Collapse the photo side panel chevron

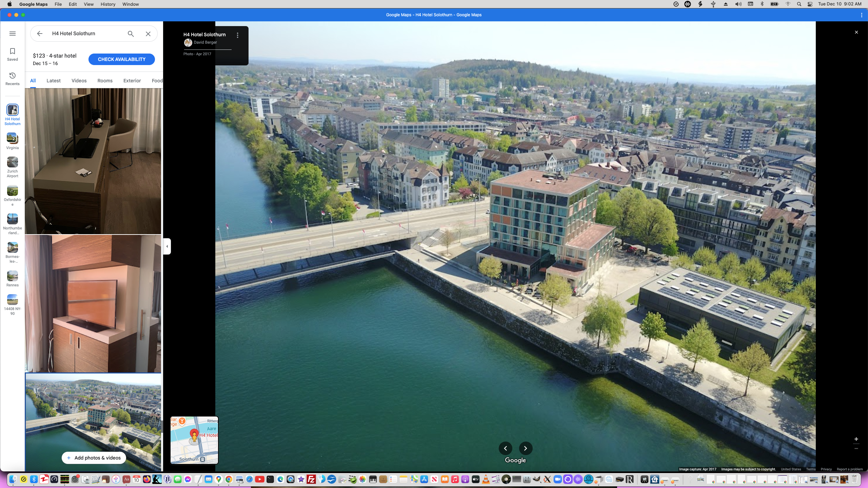coord(166,246)
